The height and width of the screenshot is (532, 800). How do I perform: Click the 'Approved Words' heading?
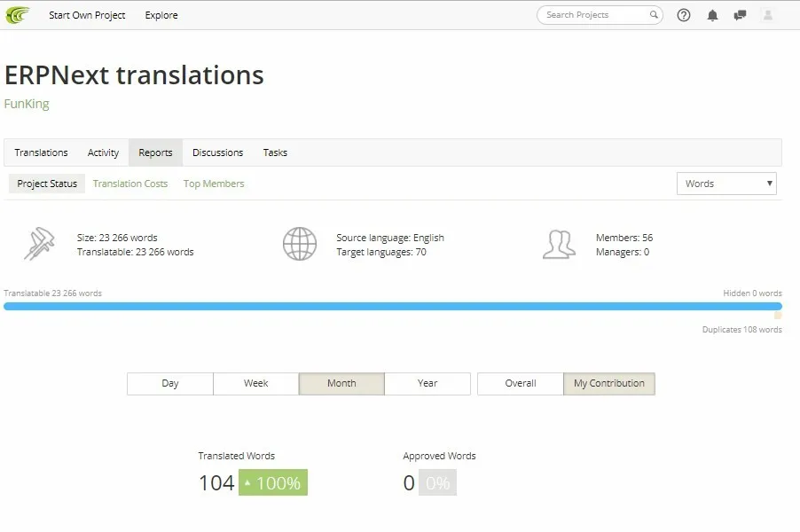[x=439, y=456]
